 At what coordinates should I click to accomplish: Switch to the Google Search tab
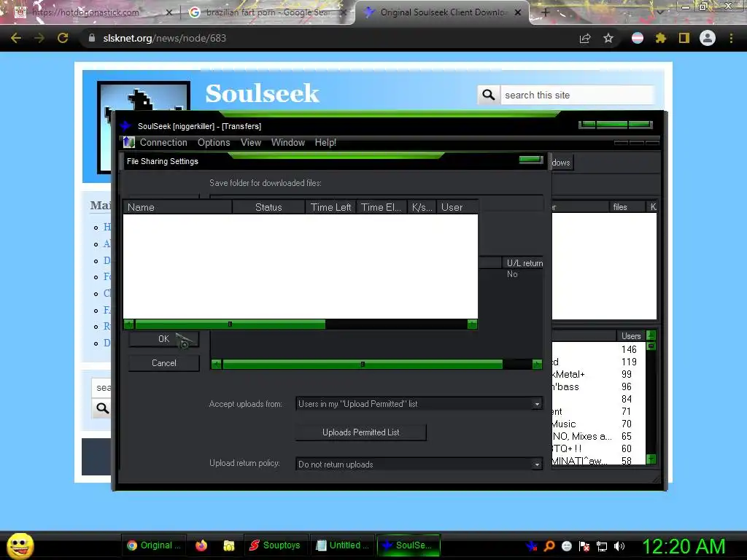point(268,12)
